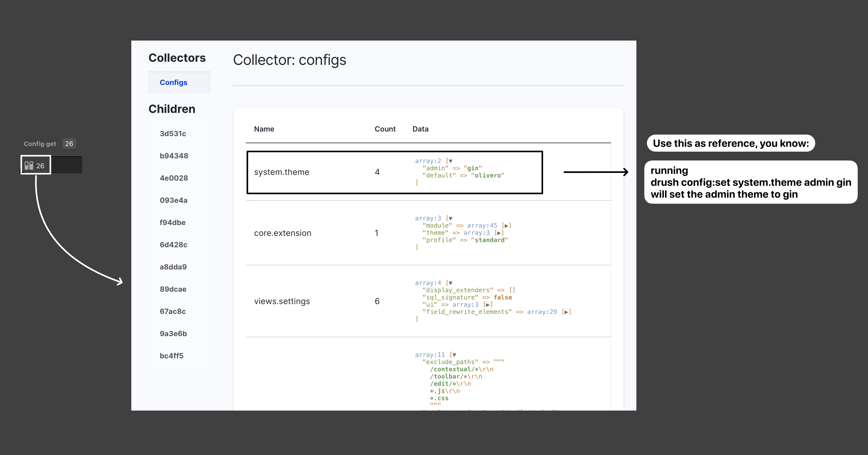The width and height of the screenshot is (868, 455).
Task: Click the Count column header
Action: point(385,129)
